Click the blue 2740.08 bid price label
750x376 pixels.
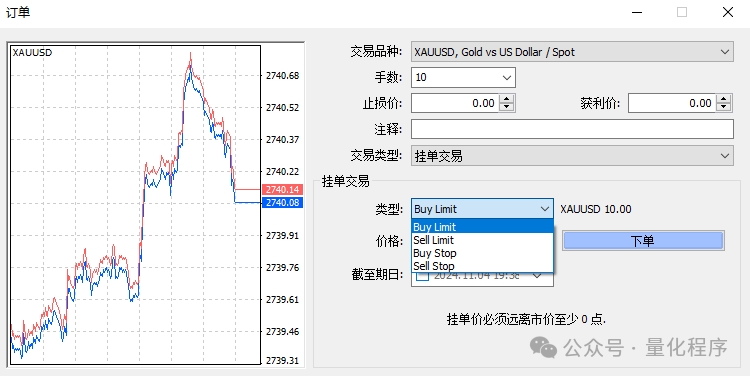tap(282, 202)
